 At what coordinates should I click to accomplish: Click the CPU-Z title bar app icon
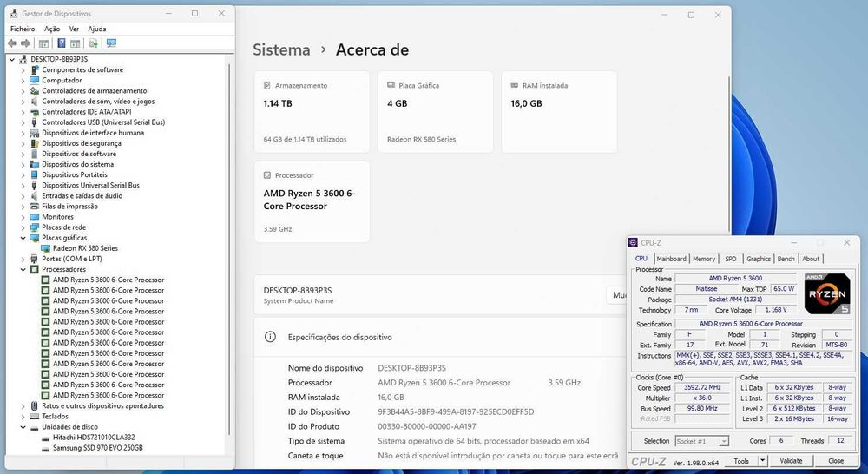click(x=634, y=242)
